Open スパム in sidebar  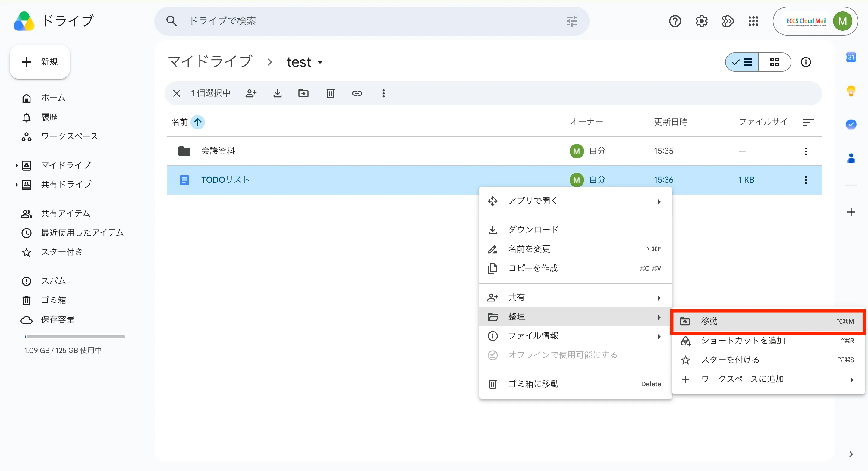point(44,281)
